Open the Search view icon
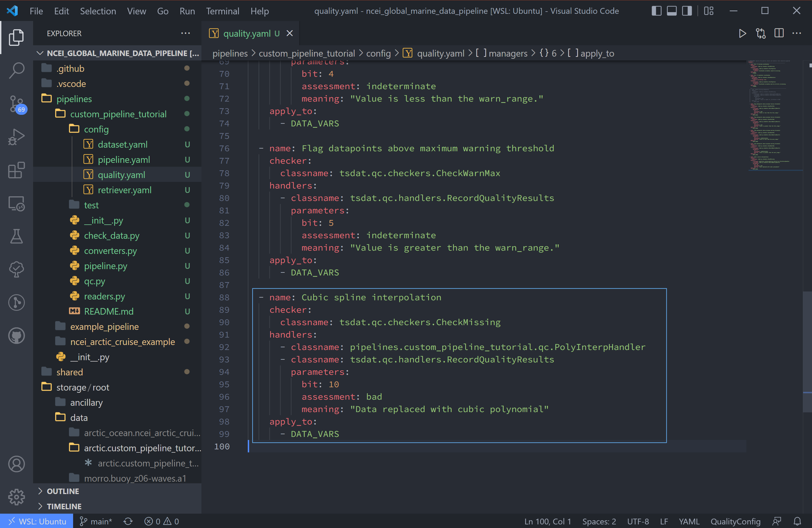Screen dimensions: 812x528 click(16, 71)
